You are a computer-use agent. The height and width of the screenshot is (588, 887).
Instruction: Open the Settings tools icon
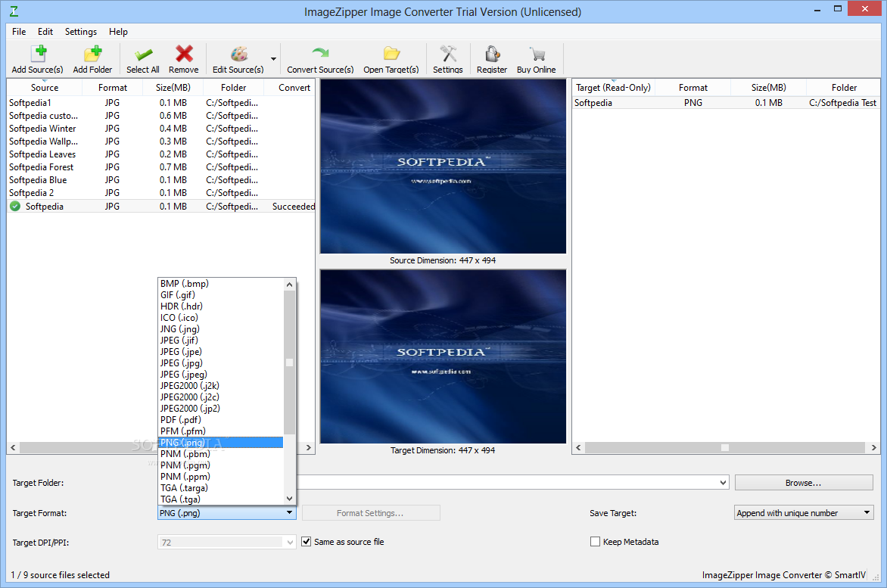tap(448, 54)
